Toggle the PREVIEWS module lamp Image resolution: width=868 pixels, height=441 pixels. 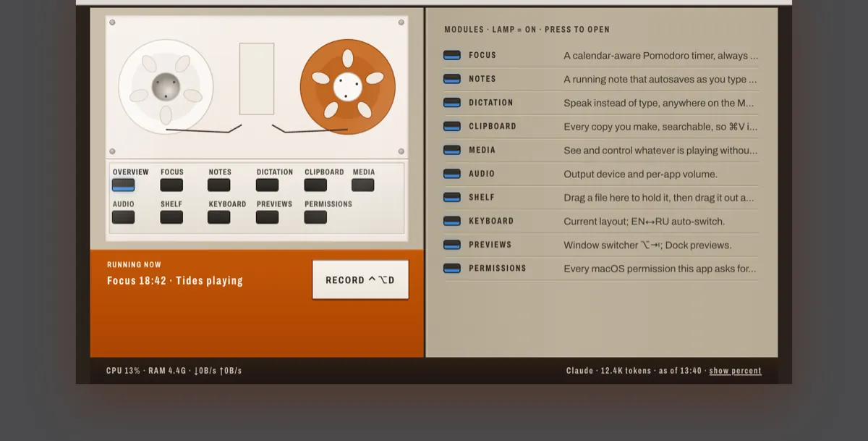point(452,245)
